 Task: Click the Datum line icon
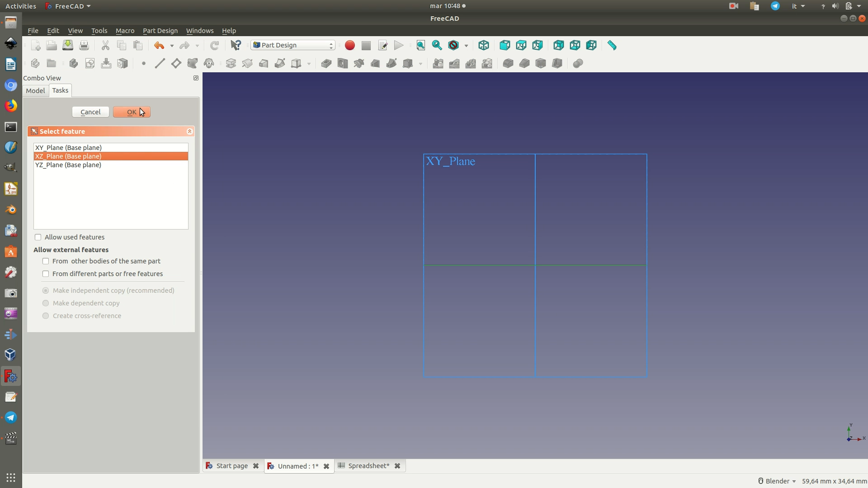coord(160,63)
